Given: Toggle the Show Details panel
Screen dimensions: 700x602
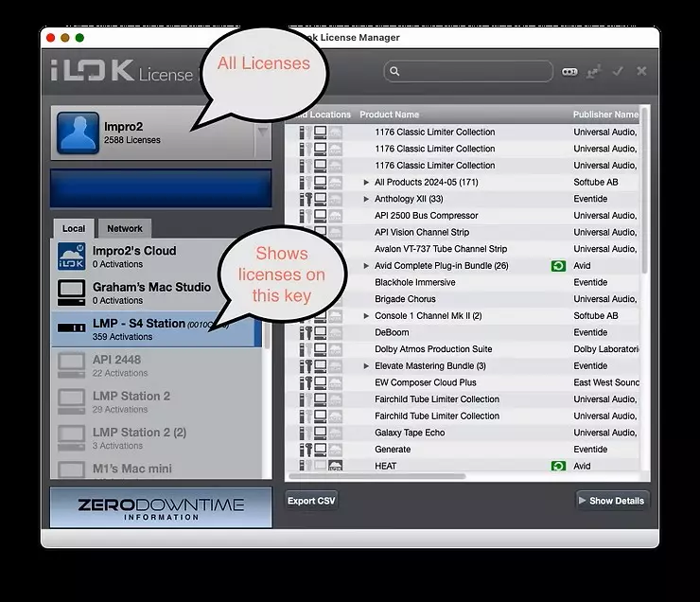Looking at the screenshot, I should tap(611, 501).
